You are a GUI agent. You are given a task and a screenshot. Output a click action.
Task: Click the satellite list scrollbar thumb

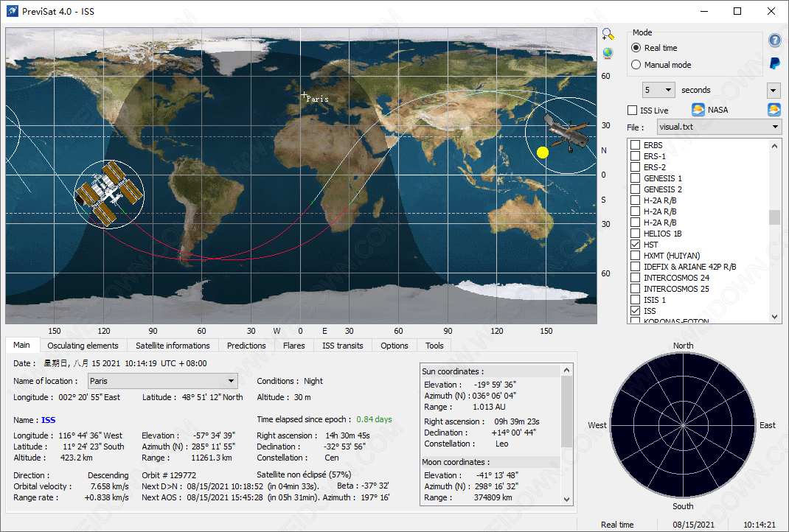tap(774, 217)
